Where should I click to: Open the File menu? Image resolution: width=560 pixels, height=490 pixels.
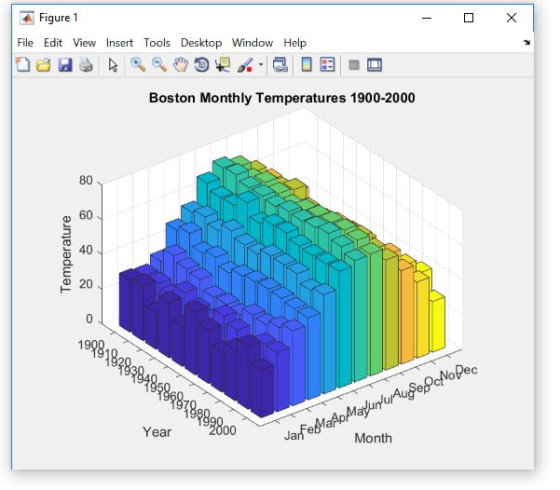tap(25, 43)
